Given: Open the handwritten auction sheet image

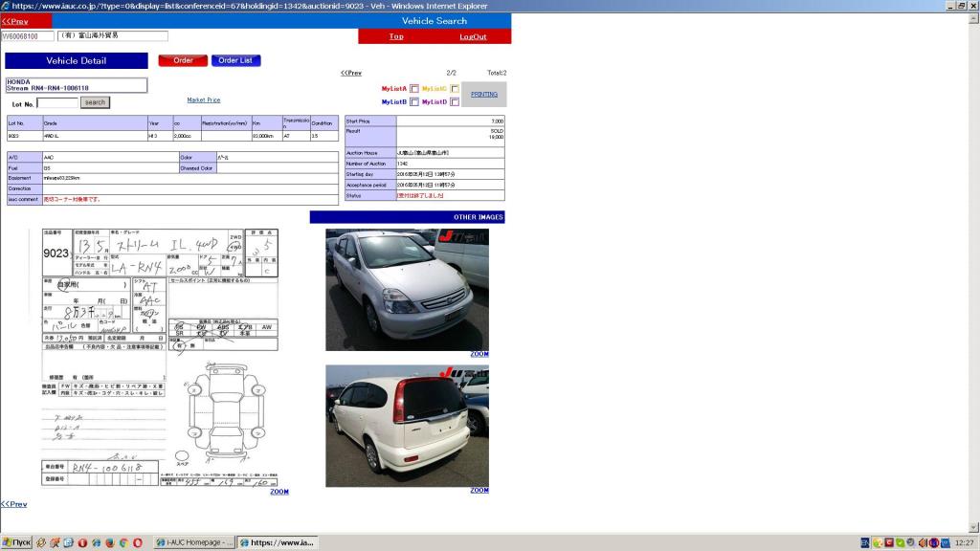Looking at the screenshot, I should [x=160, y=358].
